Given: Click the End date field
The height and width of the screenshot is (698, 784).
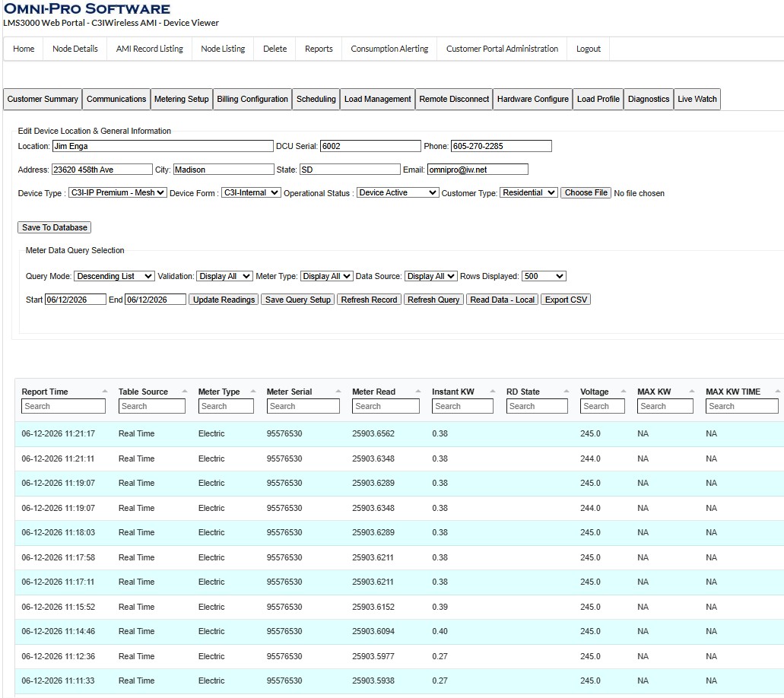Looking at the screenshot, I should click(x=155, y=300).
